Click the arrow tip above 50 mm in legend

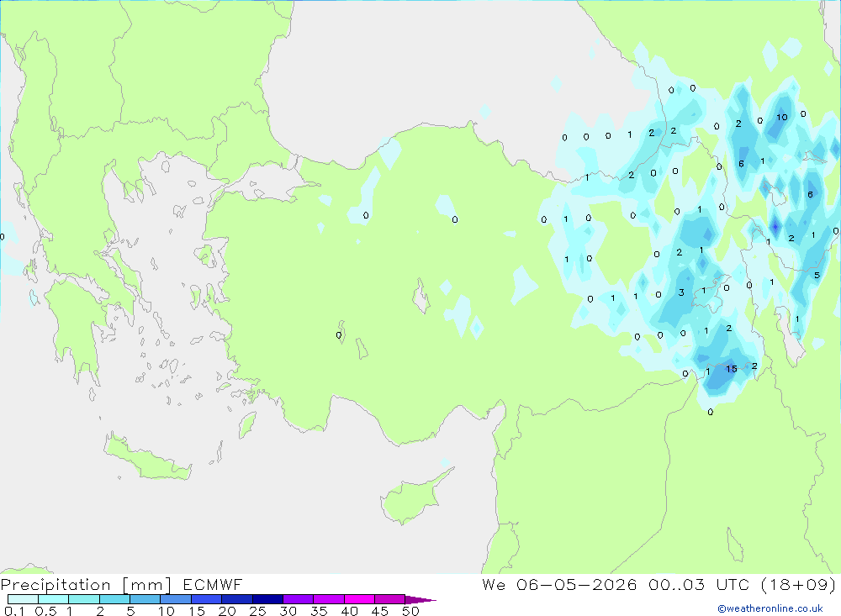tap(421, 599)
